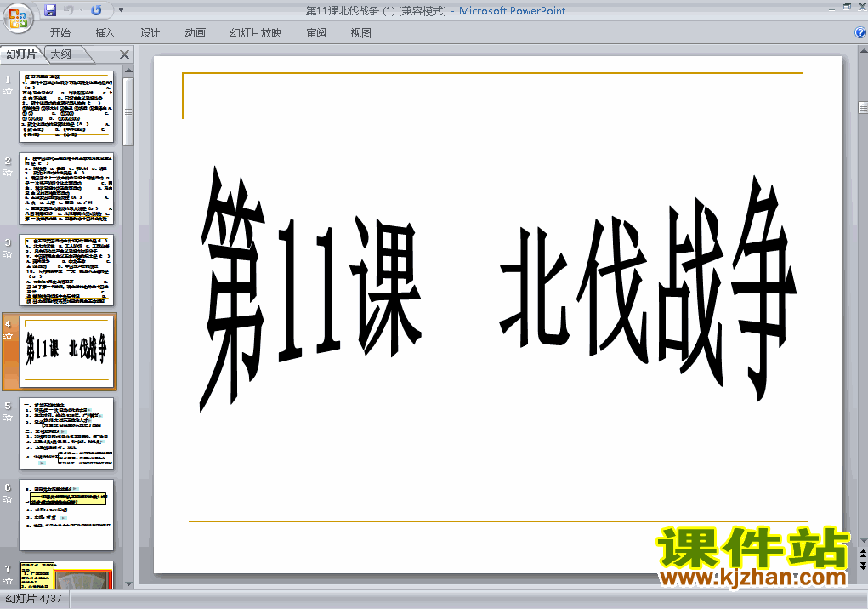Undo the last action
The height and width of the screenshot is (609, 868).
[69, 10]
